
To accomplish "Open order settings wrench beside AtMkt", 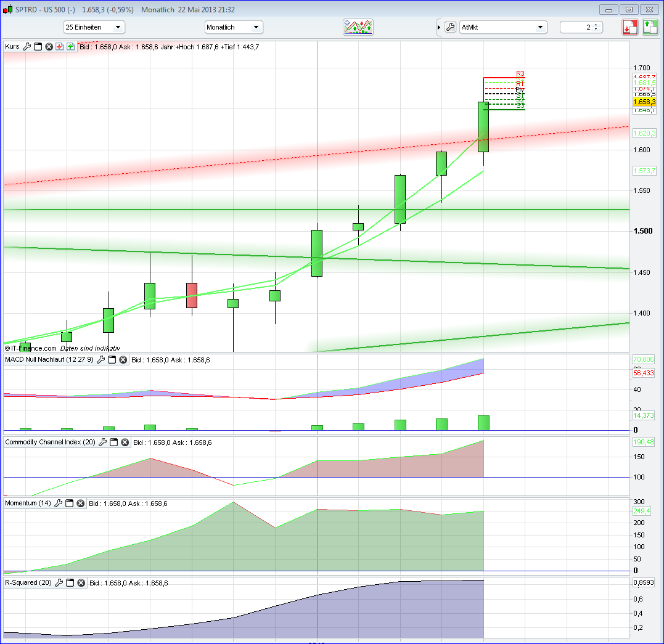I will pyautogui.click(x=451, y=27).
